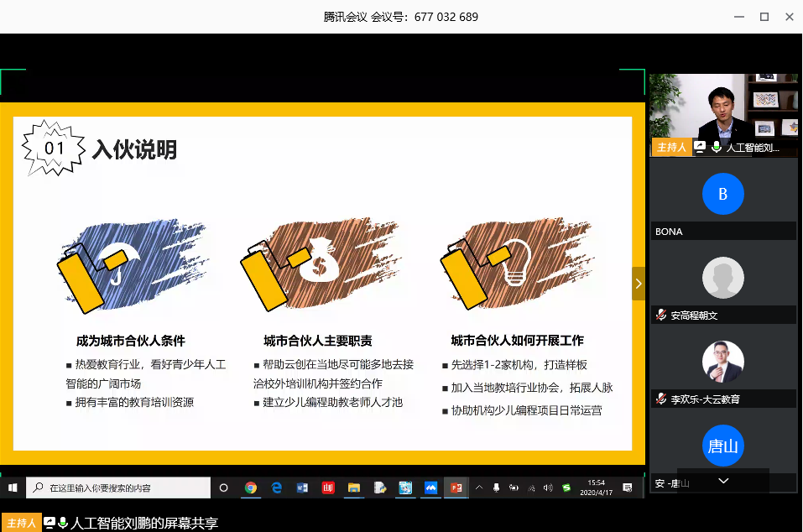
Task: Switch to PowerPoint in the taskbar
Action: coord(457,488)
